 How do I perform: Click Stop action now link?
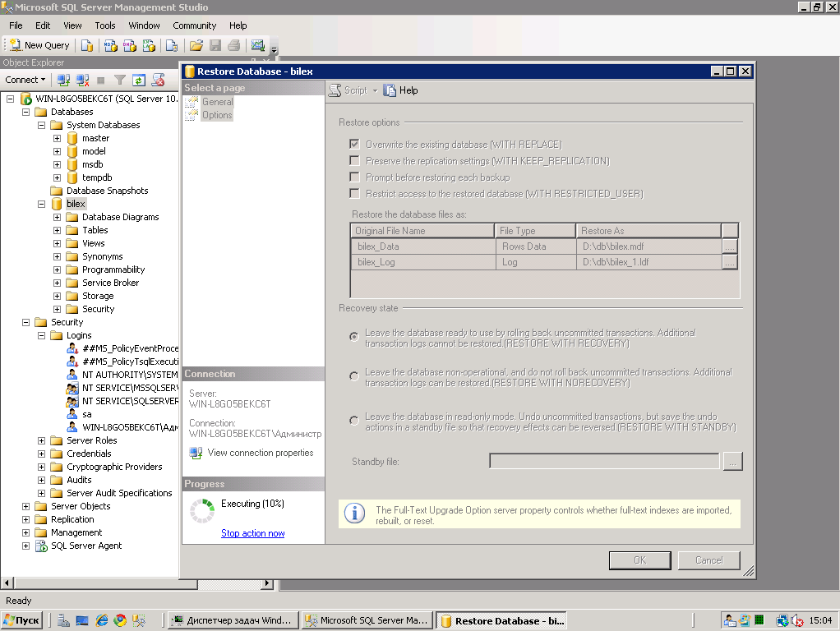click(x=253, y=533)
